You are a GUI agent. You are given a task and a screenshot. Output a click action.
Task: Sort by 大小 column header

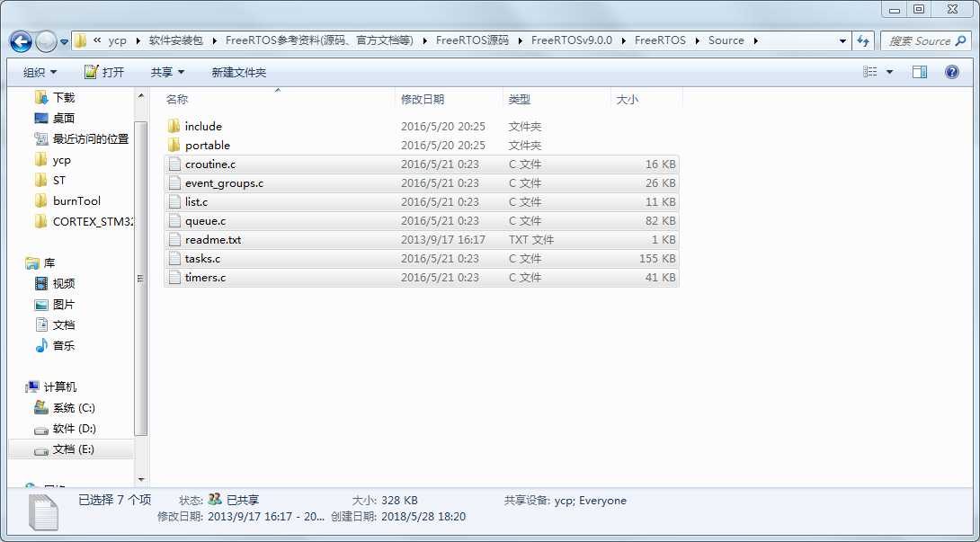(646, 100)
